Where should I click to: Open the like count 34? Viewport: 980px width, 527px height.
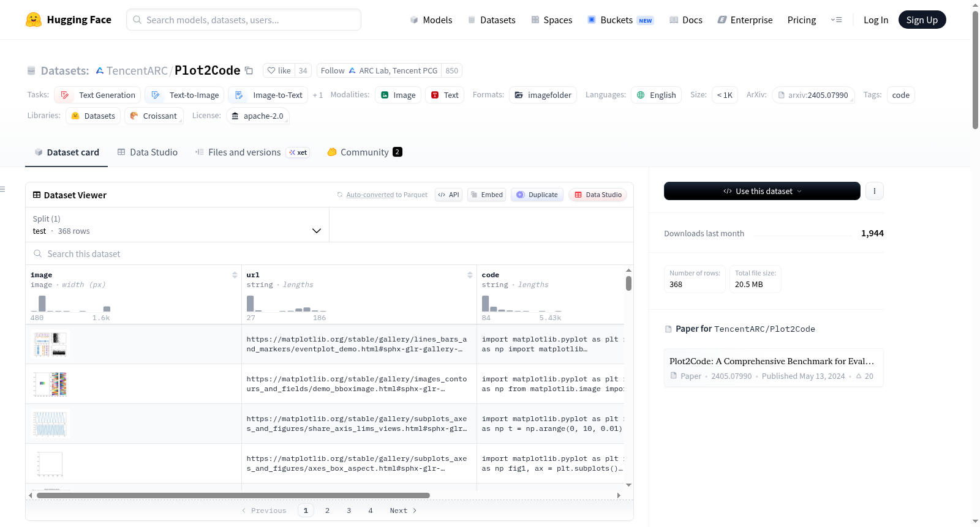click(303, 70)
